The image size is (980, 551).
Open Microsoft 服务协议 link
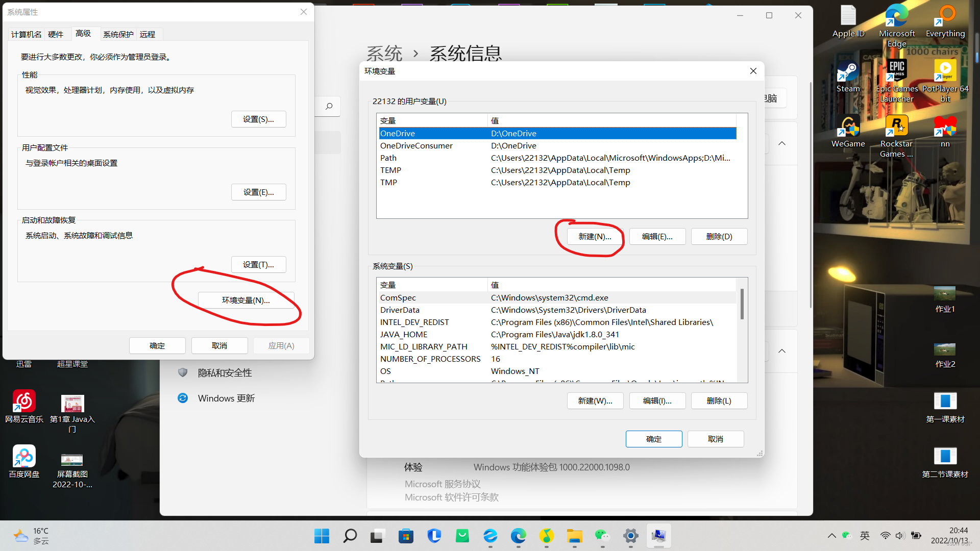click(443, 484)
